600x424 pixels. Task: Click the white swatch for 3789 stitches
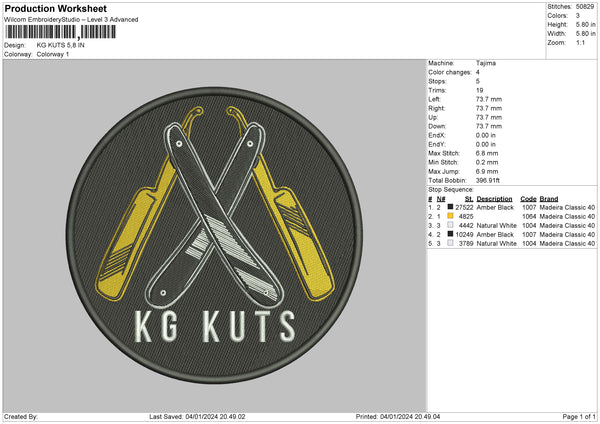tap(450, 243)
